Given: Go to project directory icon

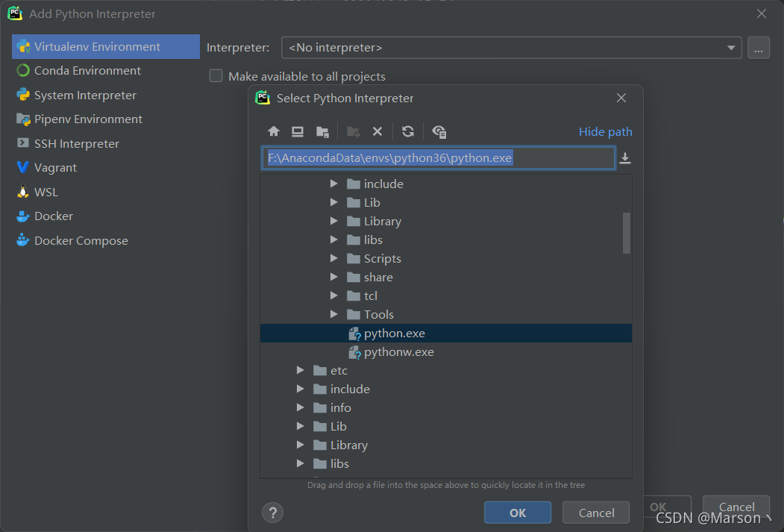Looking at the screenshot, I should pyautogui.click(x=322, y=131).
